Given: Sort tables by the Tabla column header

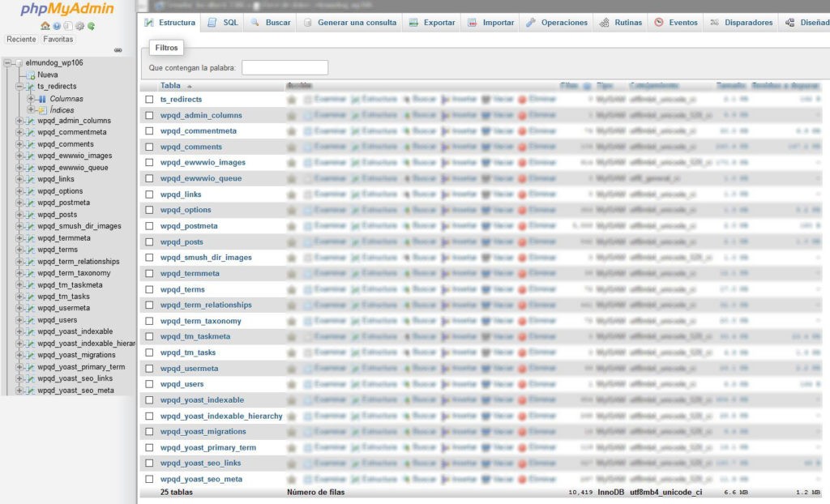Looking at the screenshot, I should [170, 86].
